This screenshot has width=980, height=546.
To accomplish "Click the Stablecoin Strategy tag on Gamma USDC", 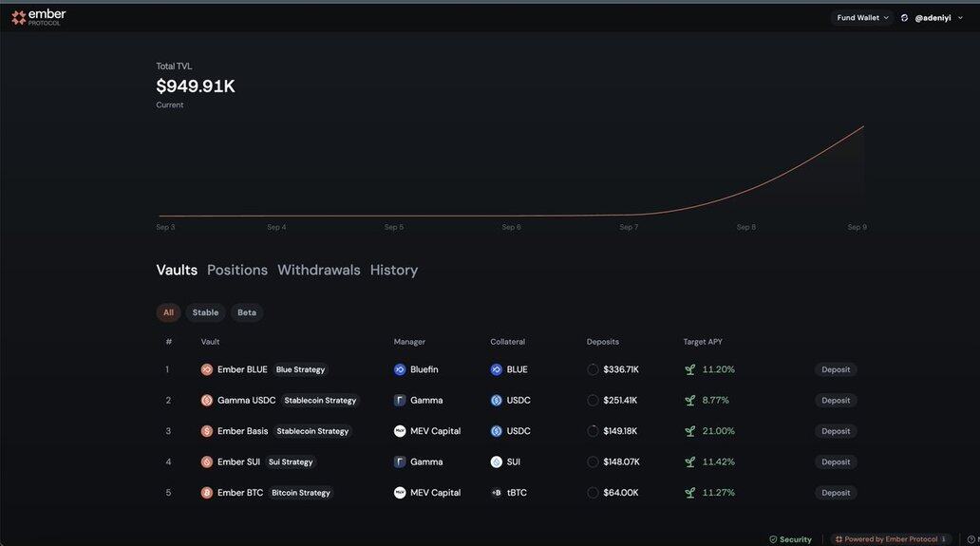I will click(320, 401).
